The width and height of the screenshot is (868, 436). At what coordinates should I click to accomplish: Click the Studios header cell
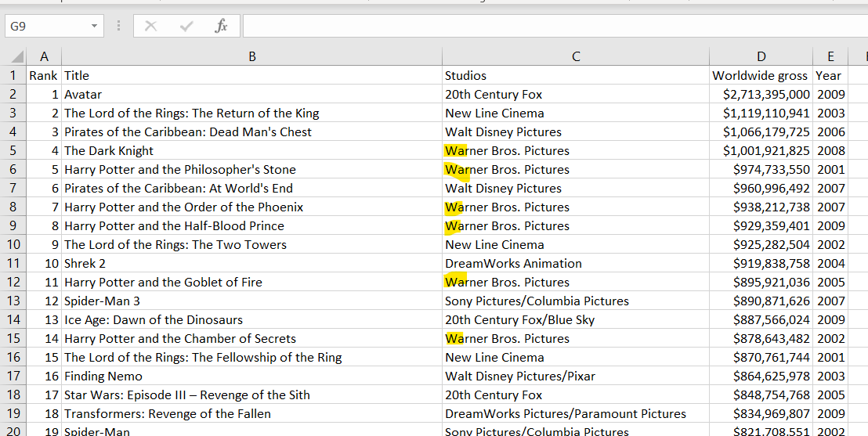click(x=576, y=75)
